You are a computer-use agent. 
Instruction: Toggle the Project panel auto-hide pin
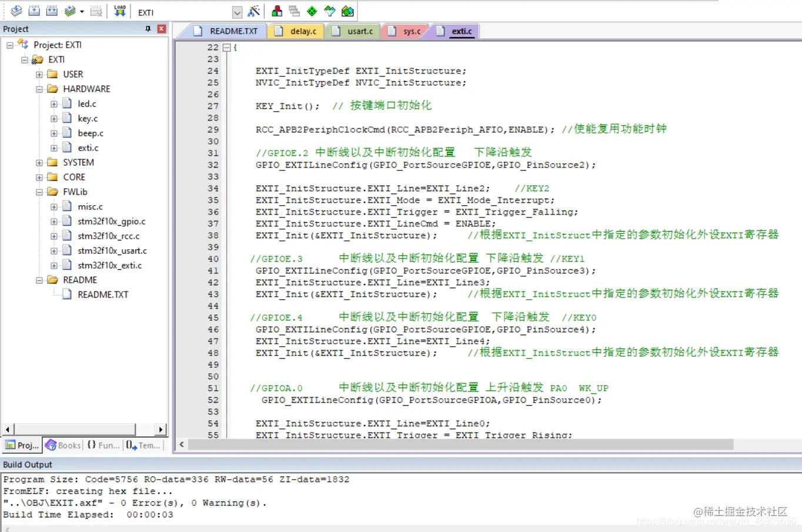coord(148,29)
